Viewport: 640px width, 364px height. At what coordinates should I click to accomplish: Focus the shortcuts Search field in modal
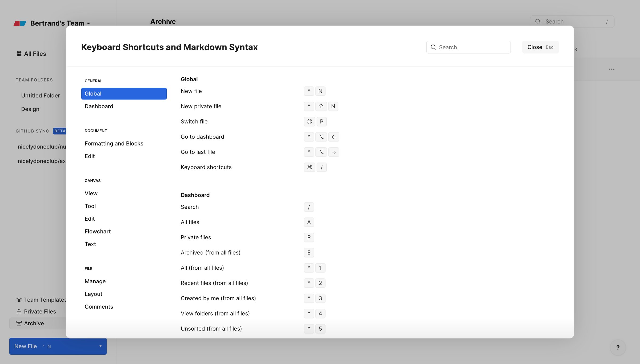(468, 47)
